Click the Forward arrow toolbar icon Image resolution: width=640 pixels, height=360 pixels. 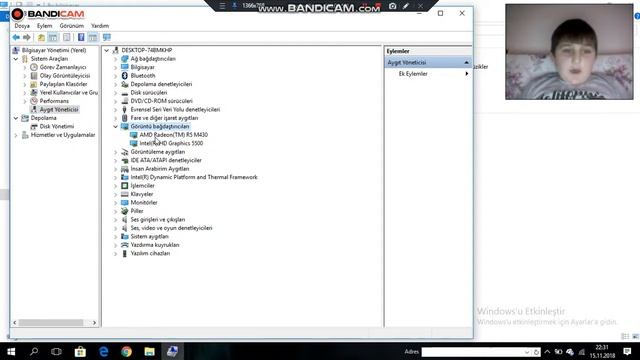[27, 38]
